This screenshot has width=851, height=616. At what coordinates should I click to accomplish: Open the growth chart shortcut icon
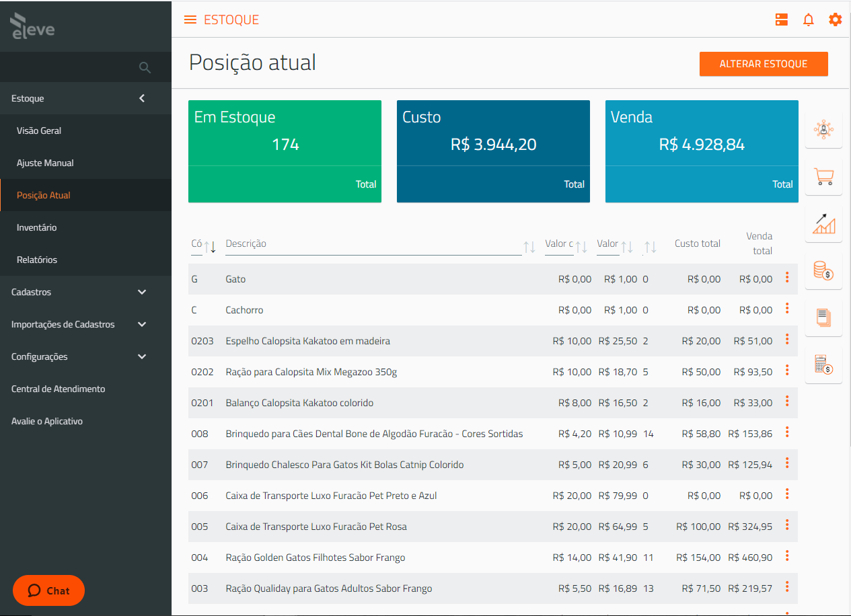click(823, 224)
